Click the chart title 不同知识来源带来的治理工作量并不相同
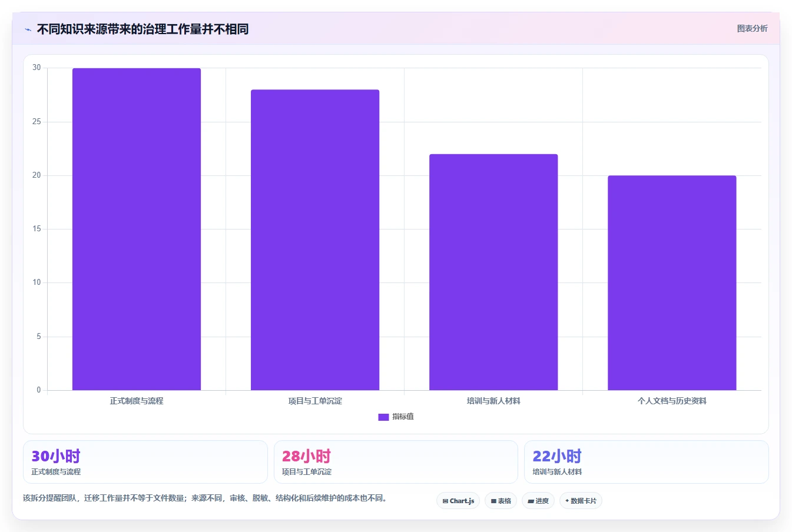 (143, 29)
